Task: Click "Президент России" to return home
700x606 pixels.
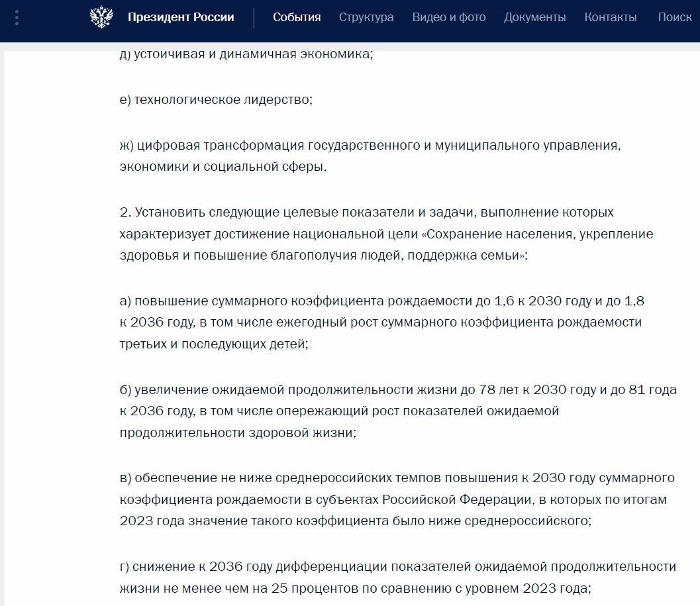Action: coord(180,18)
